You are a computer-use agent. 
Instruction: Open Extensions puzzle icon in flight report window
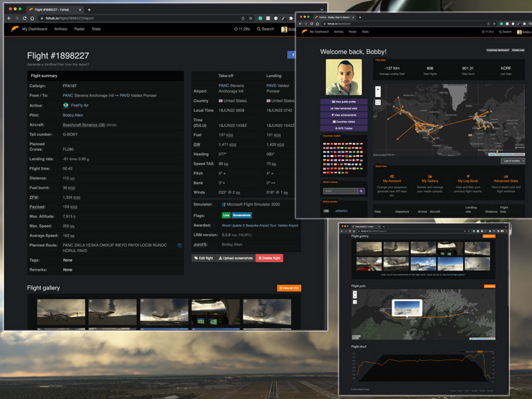point(291,19)
